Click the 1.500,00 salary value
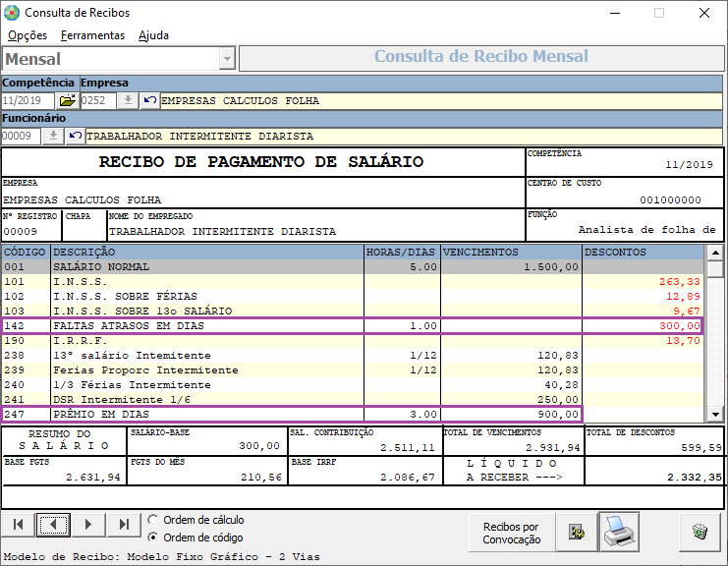The height and width of the screenshot is (566, 728). click(x=551, y=267)
